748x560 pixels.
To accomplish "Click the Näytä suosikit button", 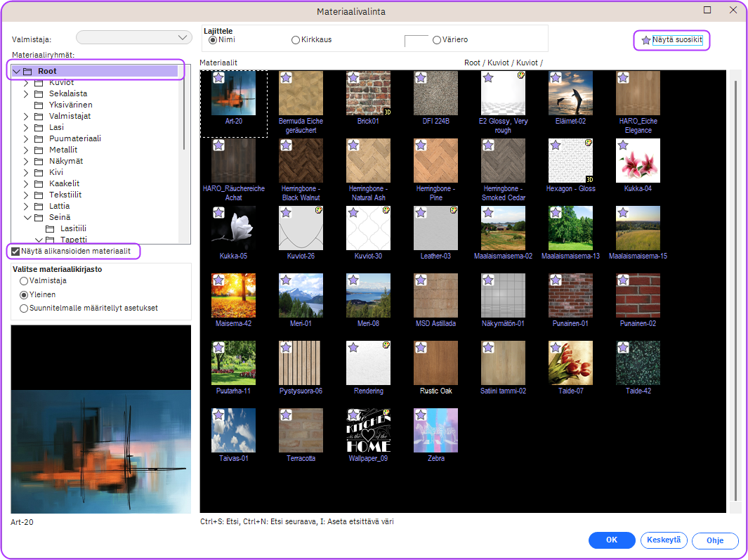I will pos(671,40).
